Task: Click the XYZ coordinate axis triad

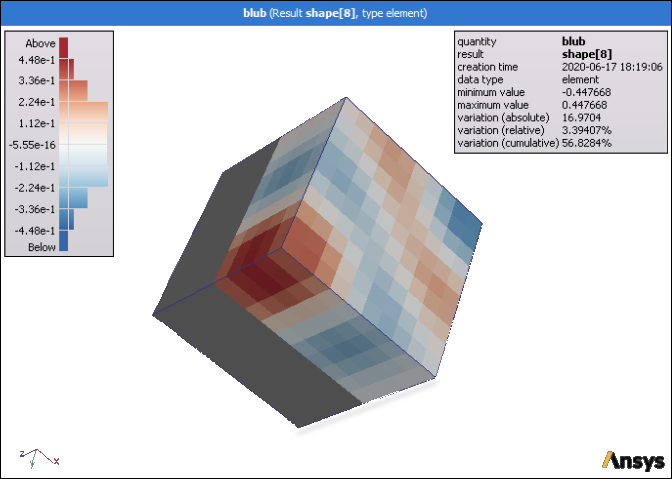Action: 39,458
